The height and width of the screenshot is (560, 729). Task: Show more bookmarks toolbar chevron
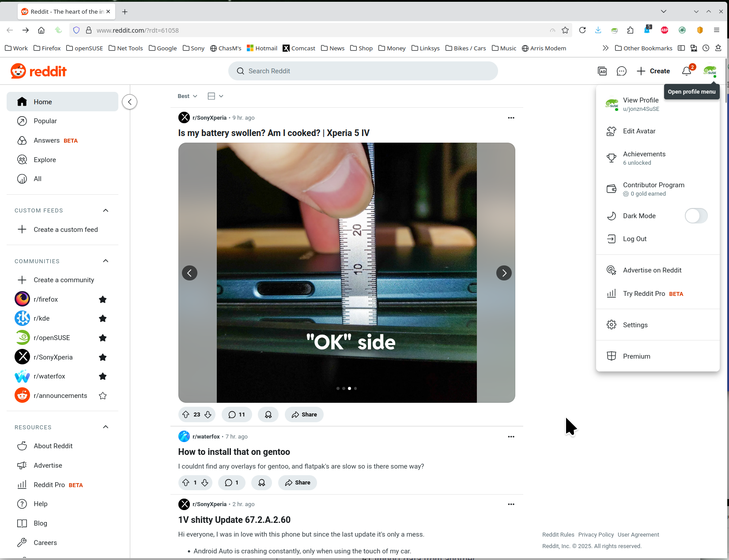pyautogui.click(x=605, y=48)
